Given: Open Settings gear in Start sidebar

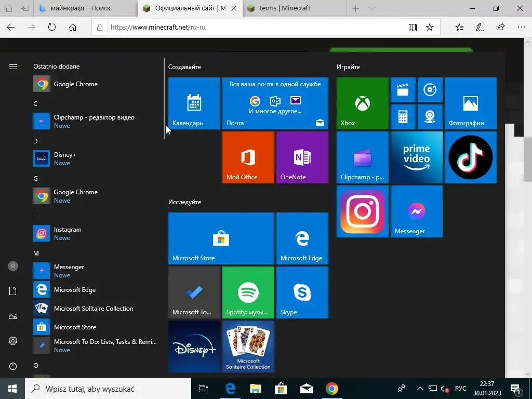Looking at the screenshot, I should click(13, 341).
